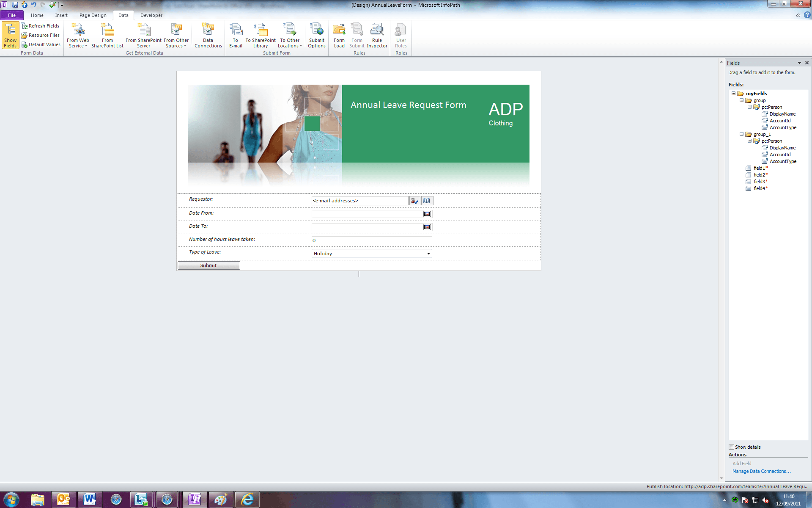The width and height of the screenshot is (812, 508).
Task: Click Manage Data Connections link
Action: [x=761, y=471]
